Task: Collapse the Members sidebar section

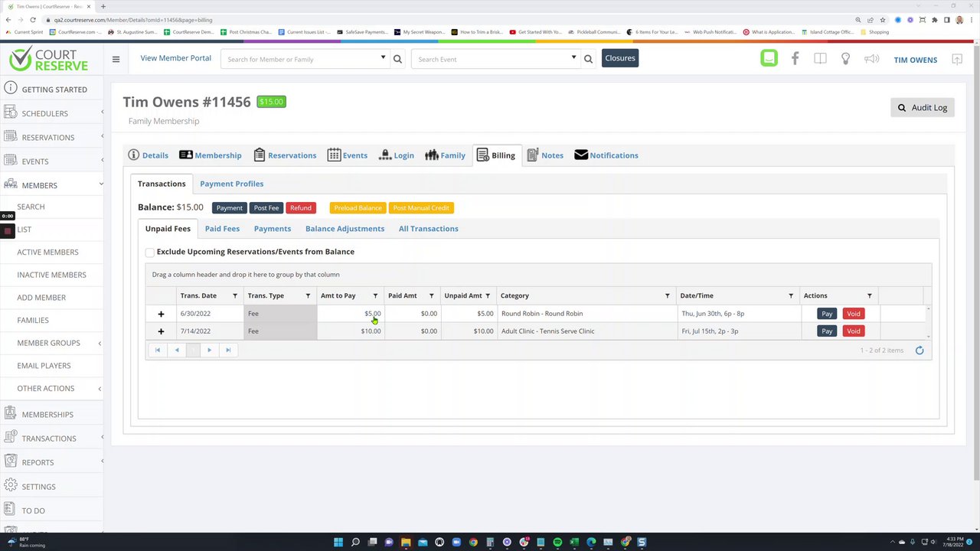Action: pos(101,184)
